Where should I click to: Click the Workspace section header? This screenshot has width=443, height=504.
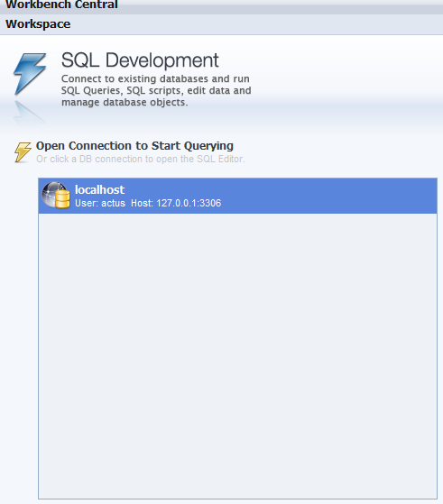[221, 24]
